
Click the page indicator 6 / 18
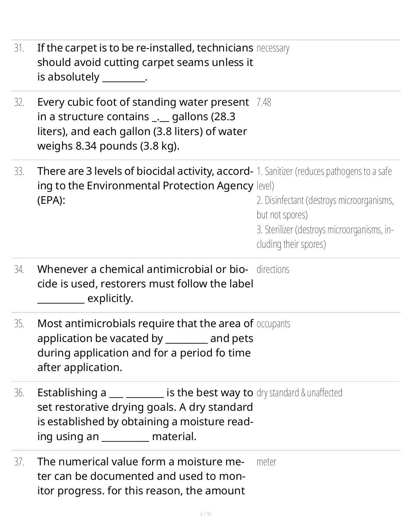click(x=205, y=514)
